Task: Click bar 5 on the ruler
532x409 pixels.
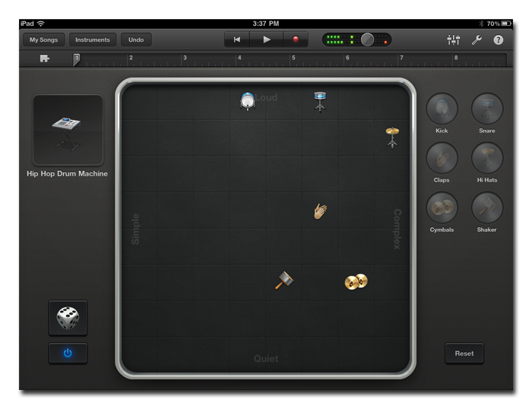Action: click(x=293, y=58)
